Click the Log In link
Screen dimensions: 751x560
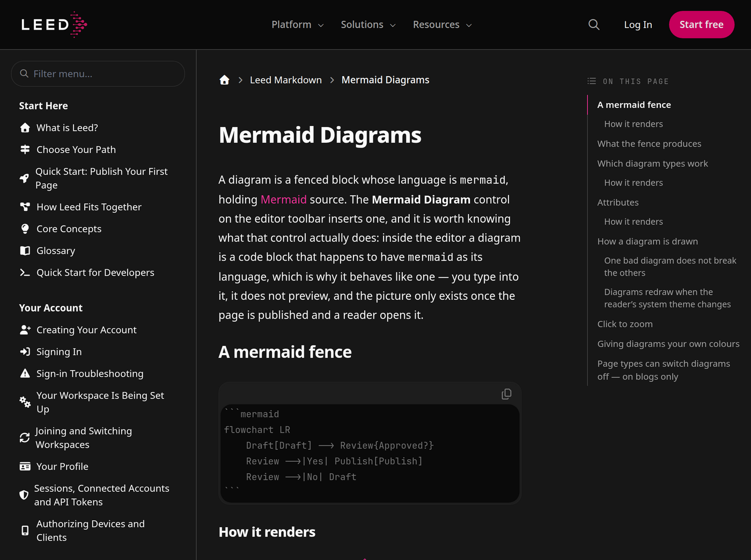pyautogui.click(x=638, y=25)
